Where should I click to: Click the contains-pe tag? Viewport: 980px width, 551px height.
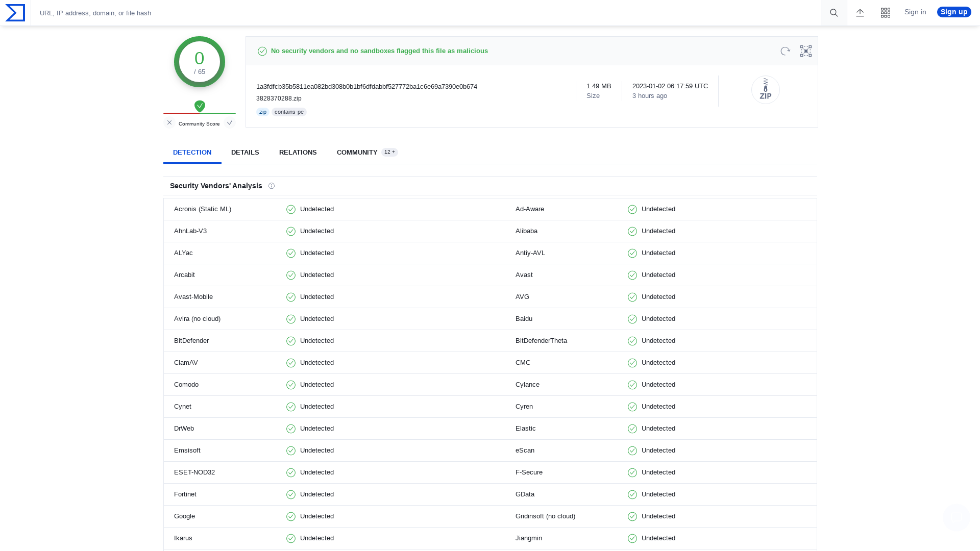289,112
